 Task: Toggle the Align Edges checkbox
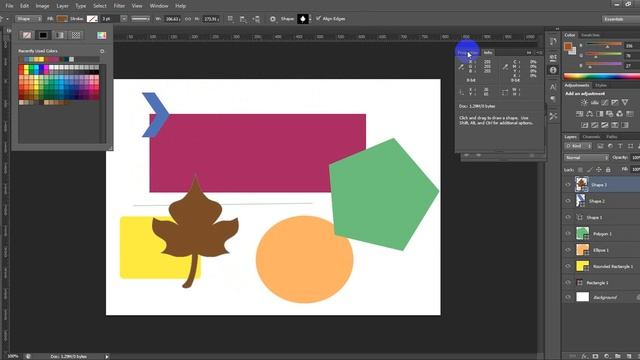point(318,18)
